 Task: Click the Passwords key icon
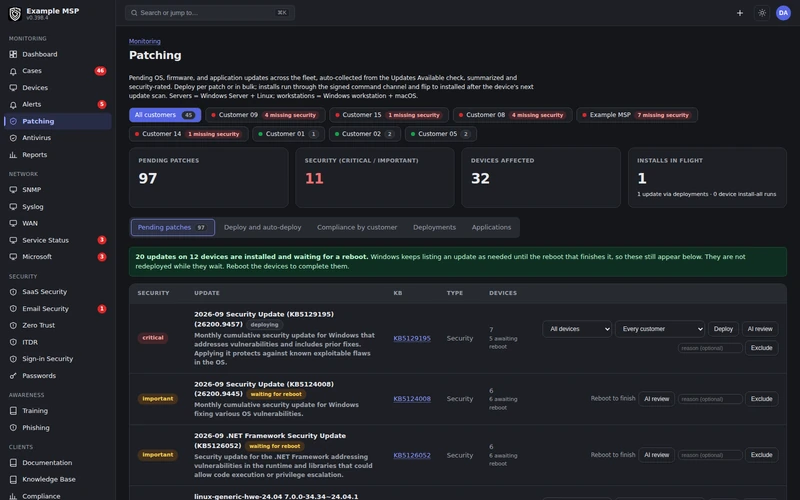coord(13,376)
